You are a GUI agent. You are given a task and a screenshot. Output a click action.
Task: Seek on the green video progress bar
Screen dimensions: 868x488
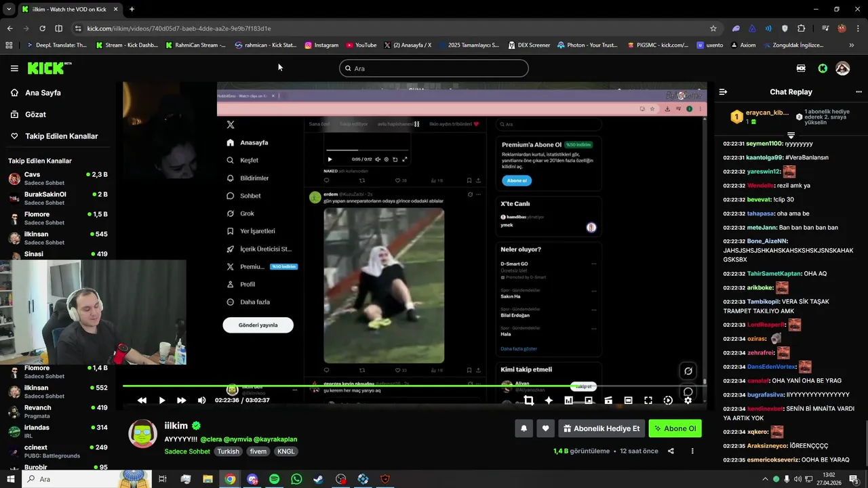[x=414, y=386]
